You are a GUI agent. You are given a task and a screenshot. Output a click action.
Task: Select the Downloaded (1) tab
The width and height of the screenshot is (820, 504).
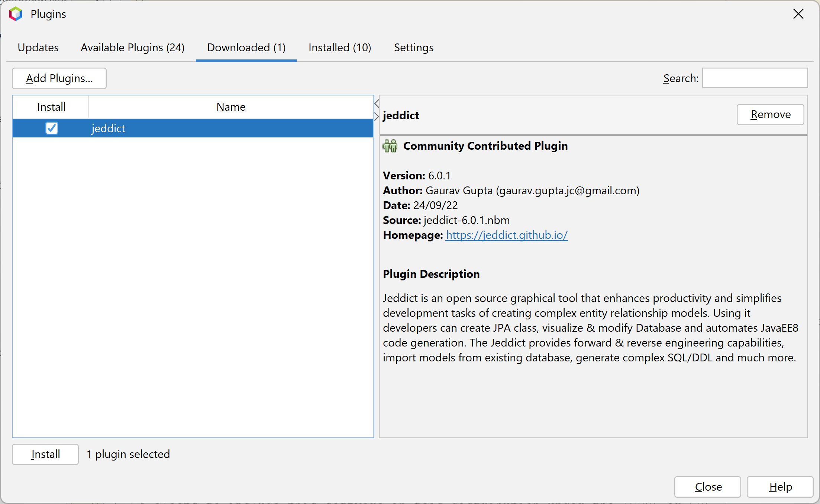(x=246, y=48)
